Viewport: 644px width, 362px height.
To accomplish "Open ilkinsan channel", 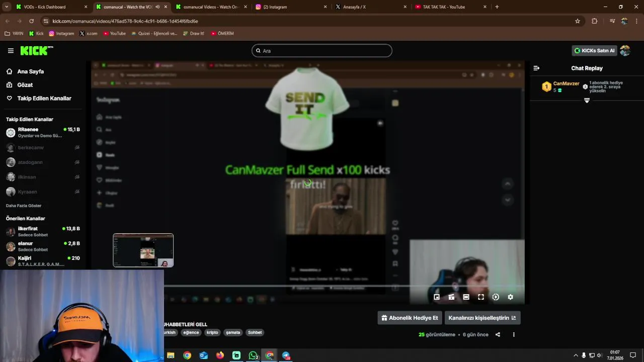I will point(43,177).
